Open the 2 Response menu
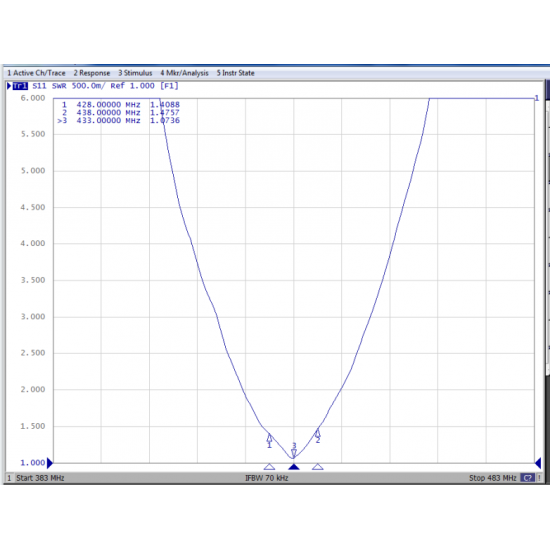 pyautogui.click(x=92, y=73)
